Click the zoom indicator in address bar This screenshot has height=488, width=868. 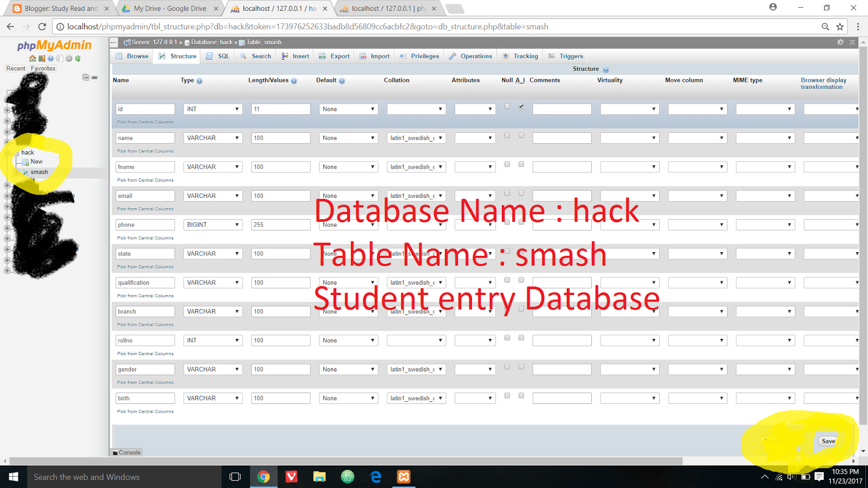pyautogui.click(x=825, y=27)
